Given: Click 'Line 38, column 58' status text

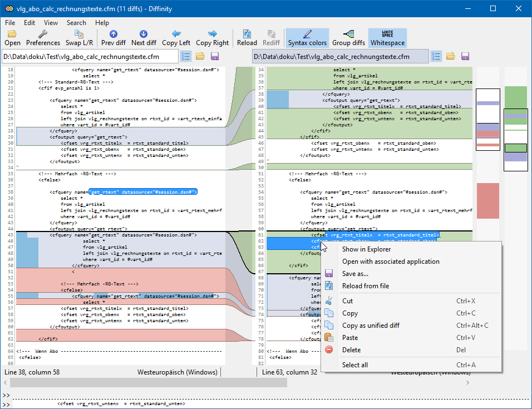Looking at the screenshot, I should pos(32,372).
